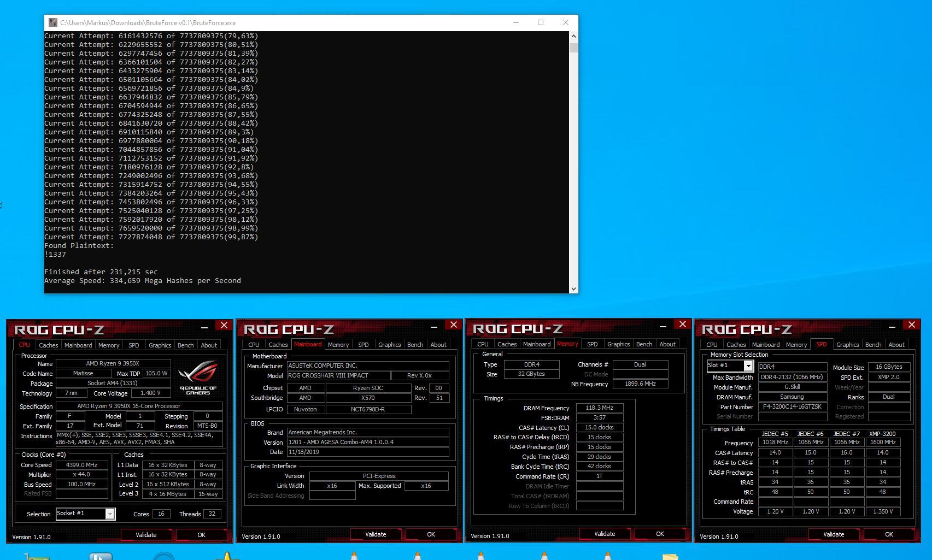Click OK in Mainboard window
932x560 pixels.
(x=431, y=534)
